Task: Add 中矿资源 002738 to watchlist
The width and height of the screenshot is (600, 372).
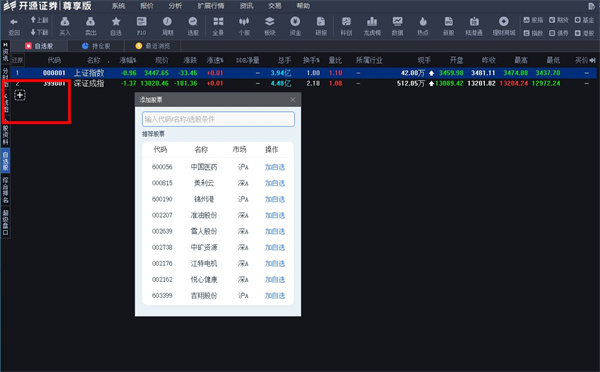Action: (275, 247)
